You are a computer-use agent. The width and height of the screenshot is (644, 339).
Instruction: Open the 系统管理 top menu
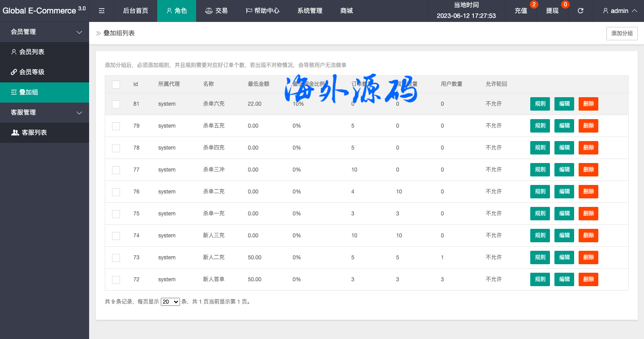click(310, 11)
